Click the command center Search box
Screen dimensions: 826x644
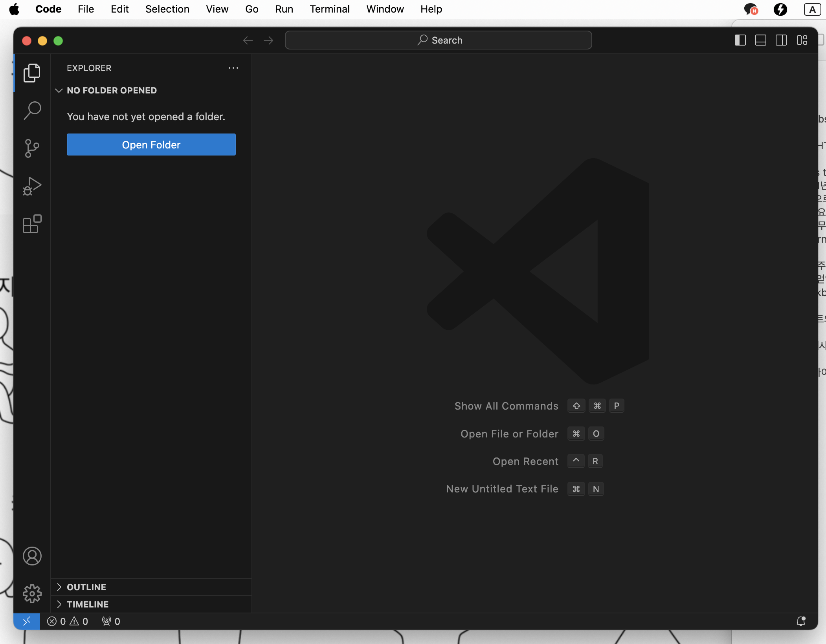[439, 40]
